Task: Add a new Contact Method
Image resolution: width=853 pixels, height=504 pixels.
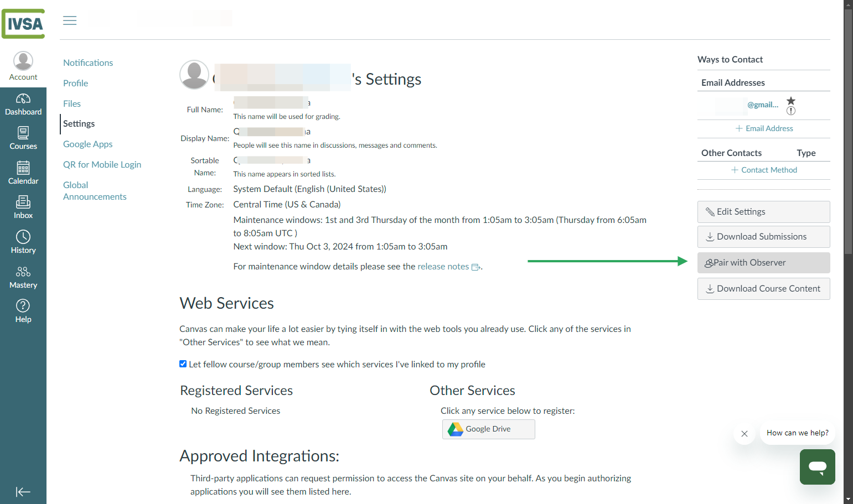Action: (x=764, y=170)
